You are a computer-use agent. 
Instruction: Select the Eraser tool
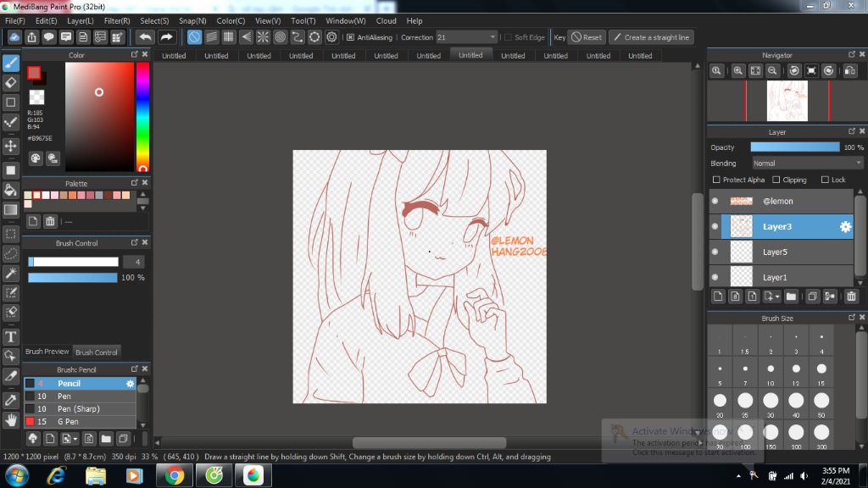11,82
